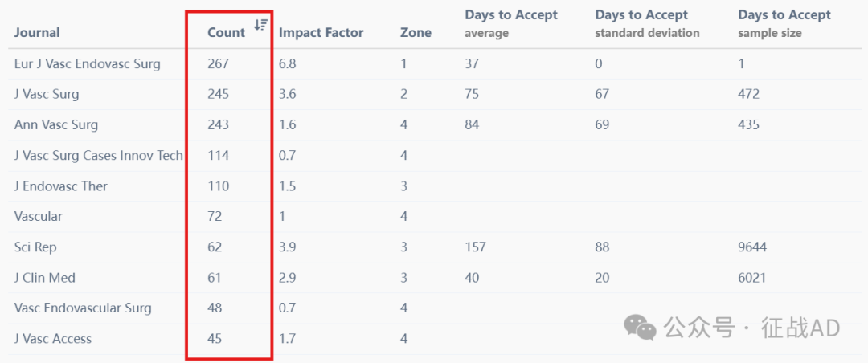Screen dimensions: 868x363
Task: Select Days to Accept sample size header
Action: tap(784, 24)
